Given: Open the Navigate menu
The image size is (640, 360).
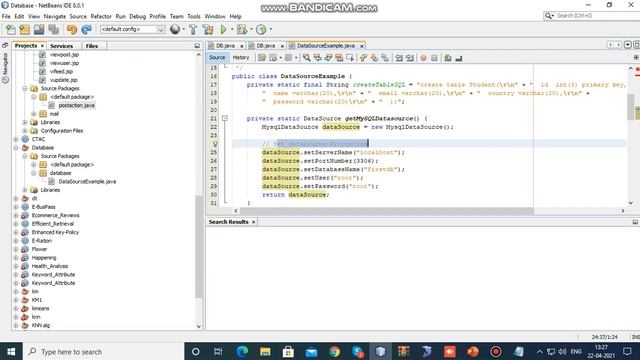Looking at the screenshot, I should point(55,16).
